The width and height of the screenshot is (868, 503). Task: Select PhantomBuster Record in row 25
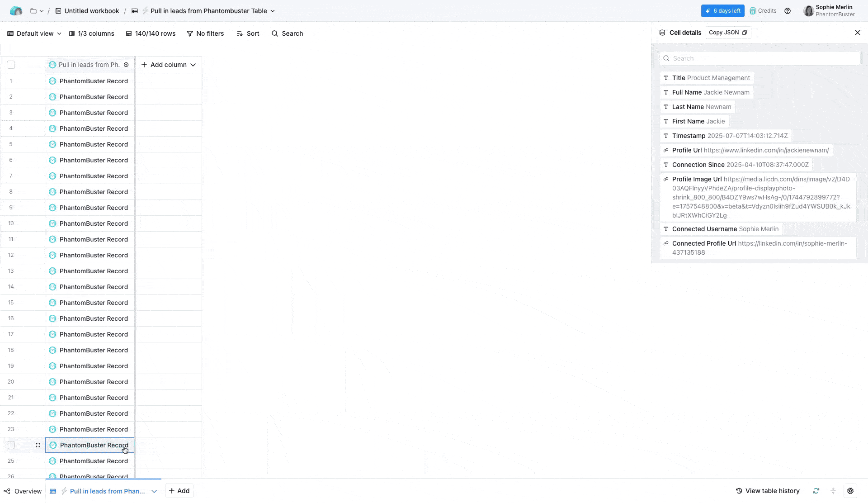click(x=94, y=461)
